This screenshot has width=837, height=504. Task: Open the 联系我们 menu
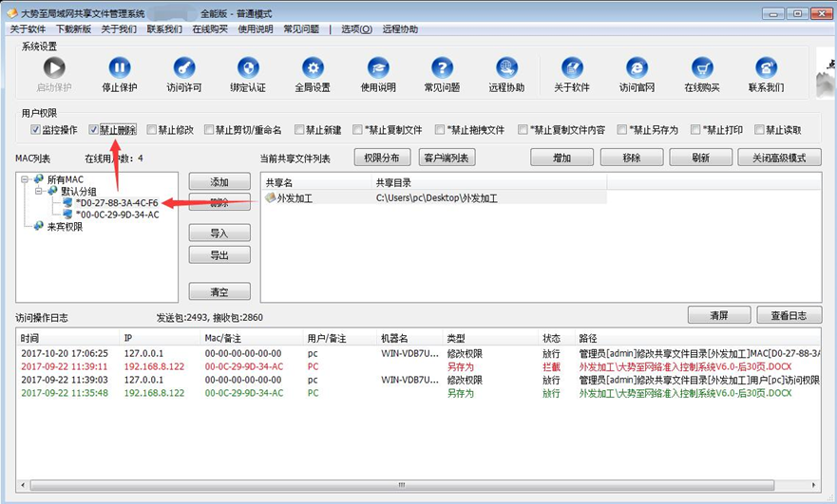(164, 29)
